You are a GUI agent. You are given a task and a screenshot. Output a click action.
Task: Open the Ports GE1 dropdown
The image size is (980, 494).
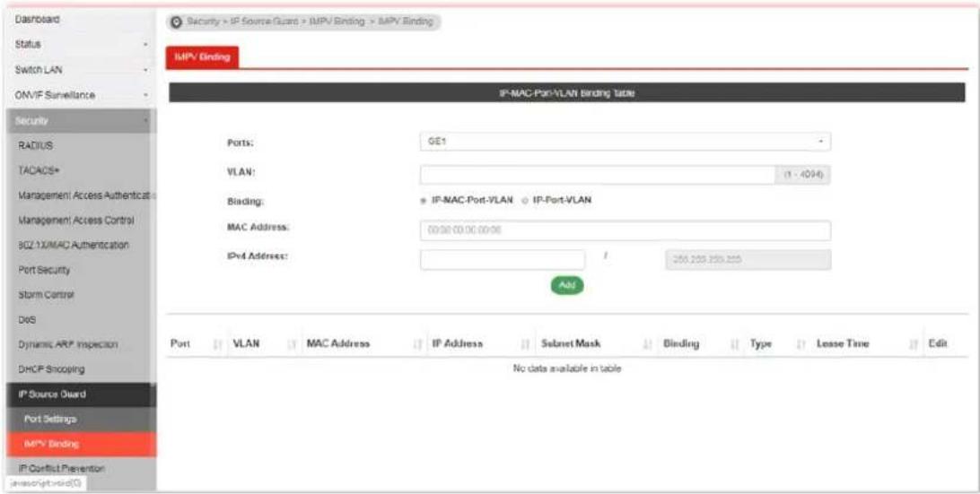click(625, 143)
